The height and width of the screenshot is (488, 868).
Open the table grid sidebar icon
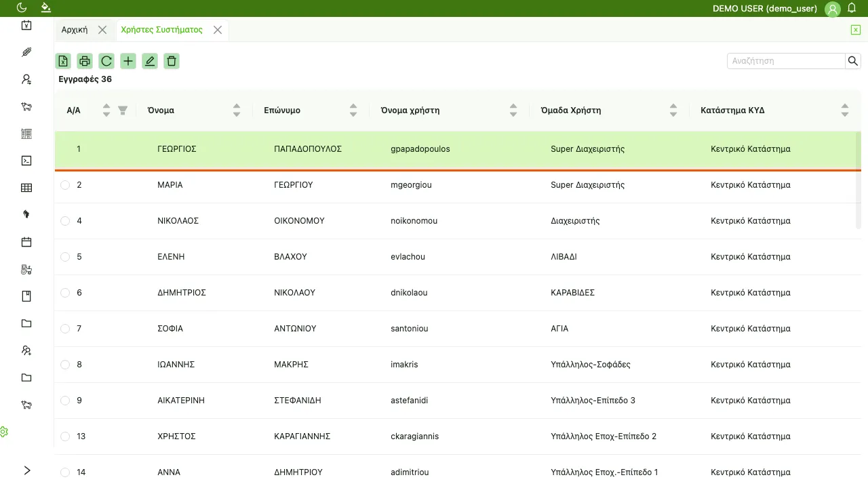click(x=26, y=188)
